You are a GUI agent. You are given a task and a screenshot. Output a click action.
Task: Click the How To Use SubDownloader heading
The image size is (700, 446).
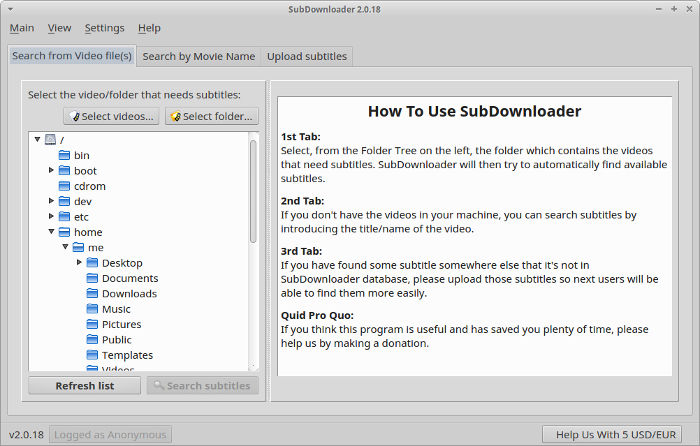click(x=475, y=111)
